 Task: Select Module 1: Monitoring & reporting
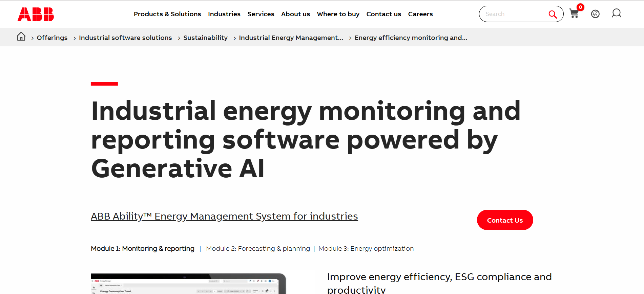point(143,248)
